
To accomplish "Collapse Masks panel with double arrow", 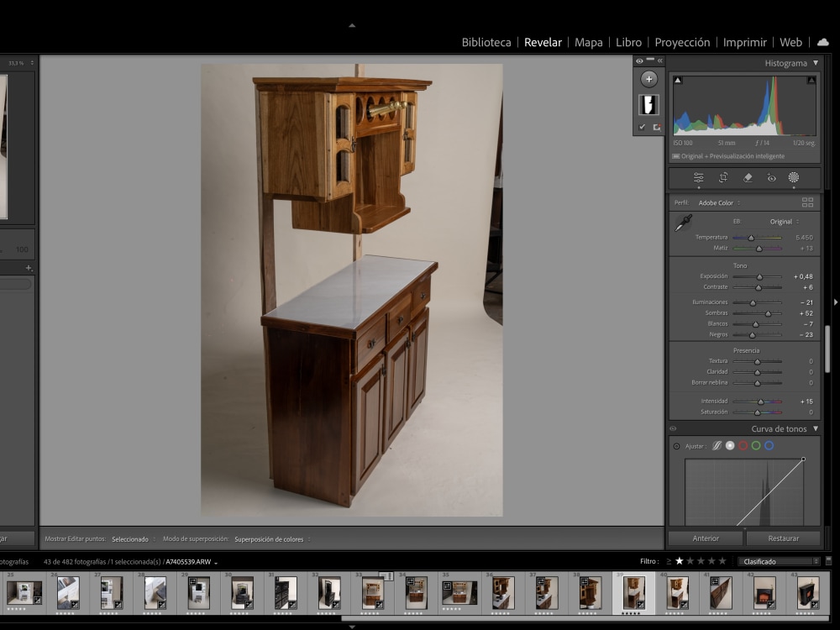I will 660,61.
